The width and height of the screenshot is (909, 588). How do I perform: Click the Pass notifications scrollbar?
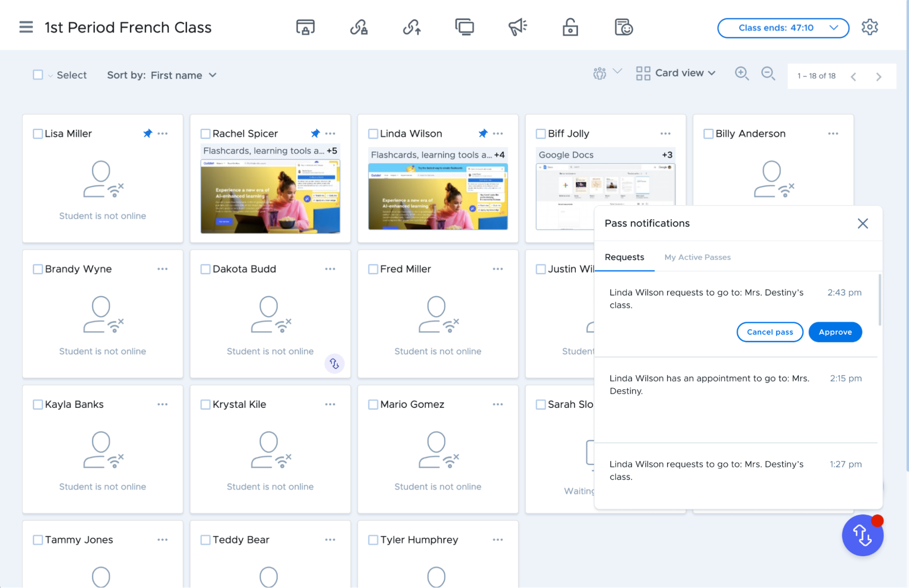point(880,300)
